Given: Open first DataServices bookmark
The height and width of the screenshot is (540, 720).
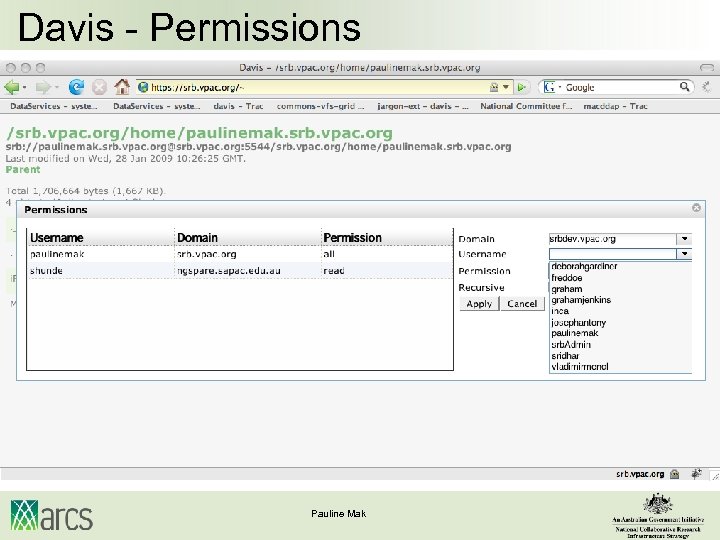Looking at the screenshot, I should point(54,106).
